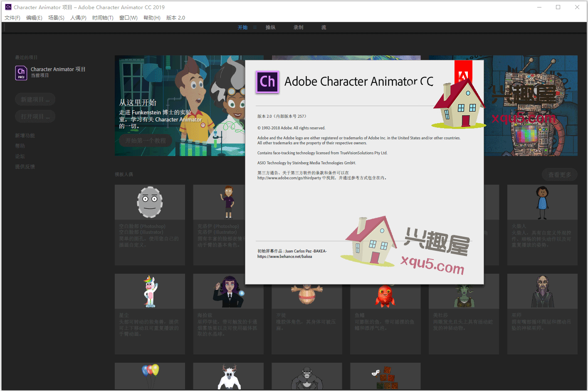This screenshot has width=588, height=391.
Task: Open the 场景(S) menu
Action: coord(56,18)
